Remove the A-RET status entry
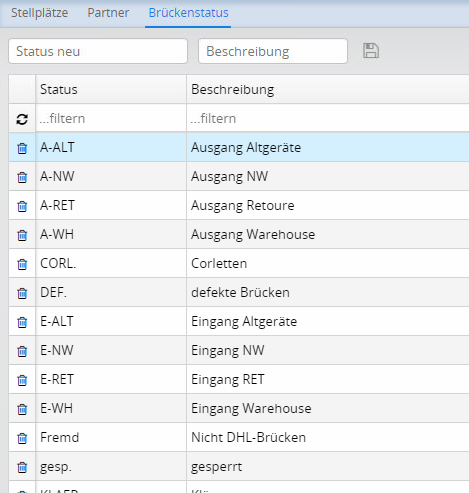 click(22, 206)
